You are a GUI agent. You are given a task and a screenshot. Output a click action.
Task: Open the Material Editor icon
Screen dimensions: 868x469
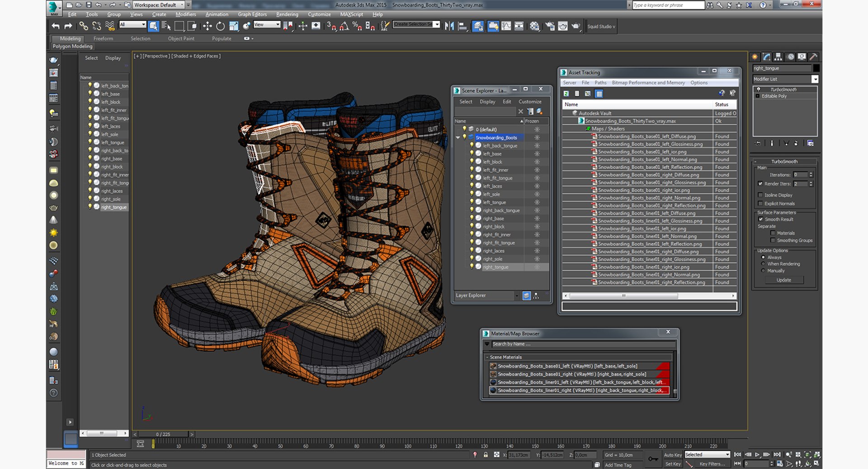pyautogui.click(x=534, y=26)
